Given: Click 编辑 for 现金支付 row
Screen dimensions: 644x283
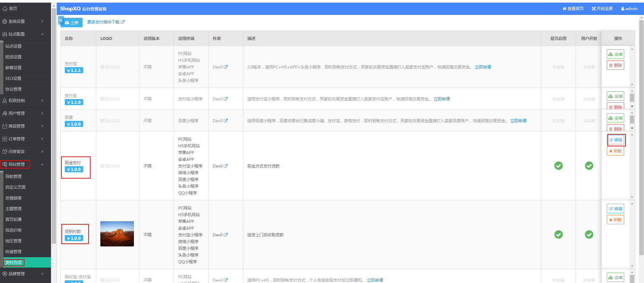Looking at the screenshot, I should (x=615, y=140).
